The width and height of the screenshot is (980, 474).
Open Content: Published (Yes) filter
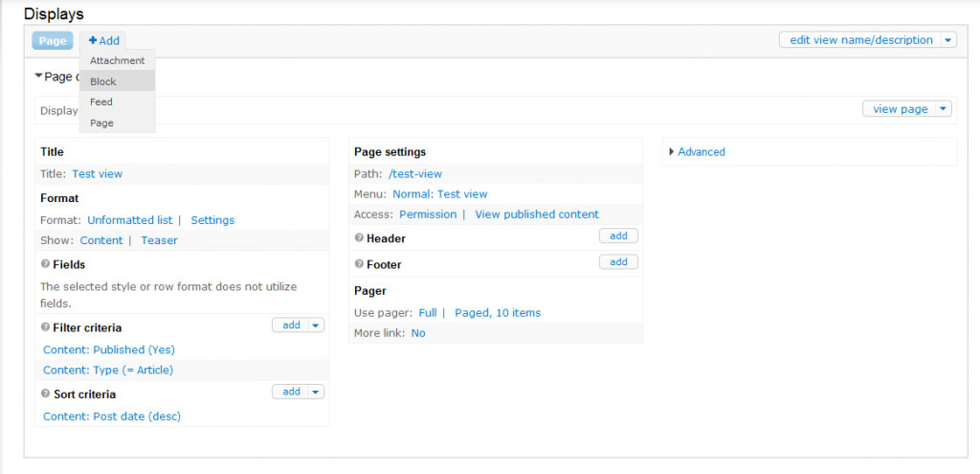coord(109,350)
